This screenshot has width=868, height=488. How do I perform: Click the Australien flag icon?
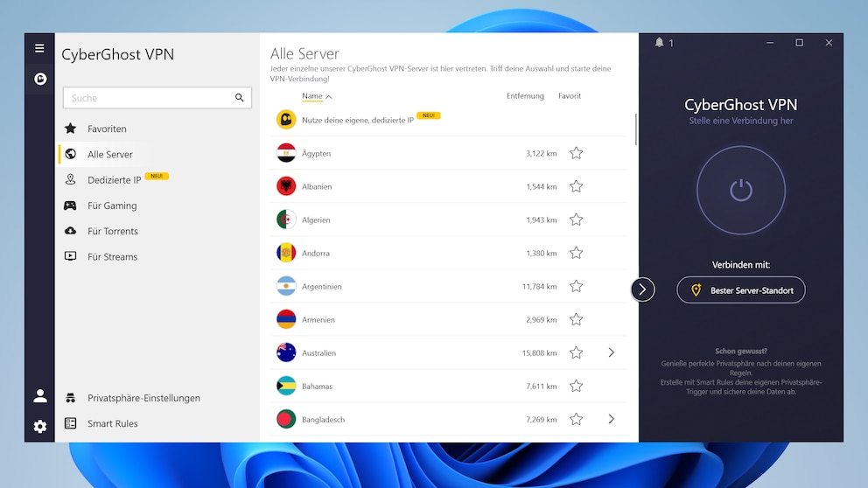[x=286, y=352]
